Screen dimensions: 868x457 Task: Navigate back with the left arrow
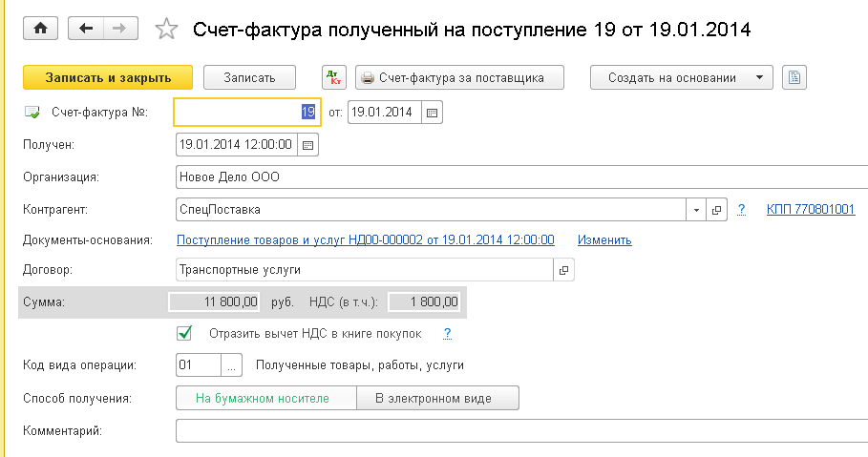86,29
